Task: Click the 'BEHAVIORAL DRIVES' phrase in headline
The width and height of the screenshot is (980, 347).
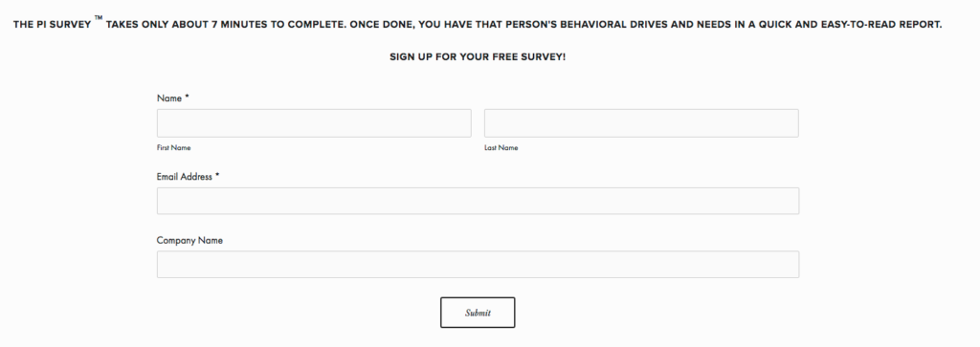Action: click(613, 25)
